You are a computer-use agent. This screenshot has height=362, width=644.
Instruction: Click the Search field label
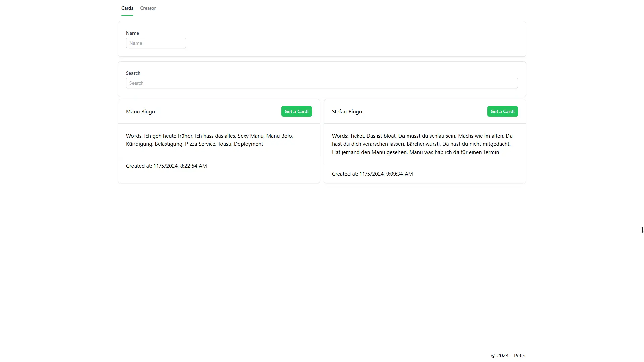click(x=133, y=73)
